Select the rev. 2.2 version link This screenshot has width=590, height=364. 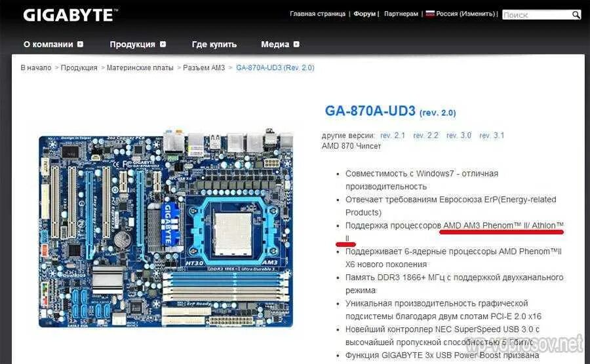(425, 136)
